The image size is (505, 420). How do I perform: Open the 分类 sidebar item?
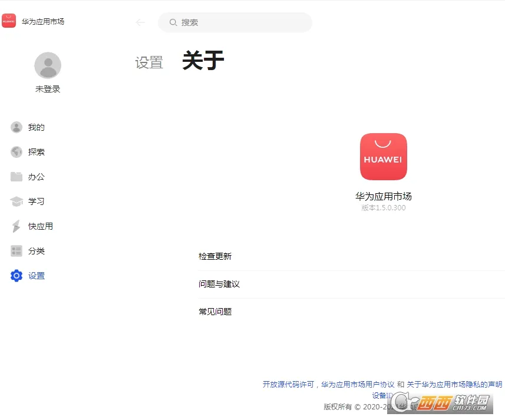37,251
